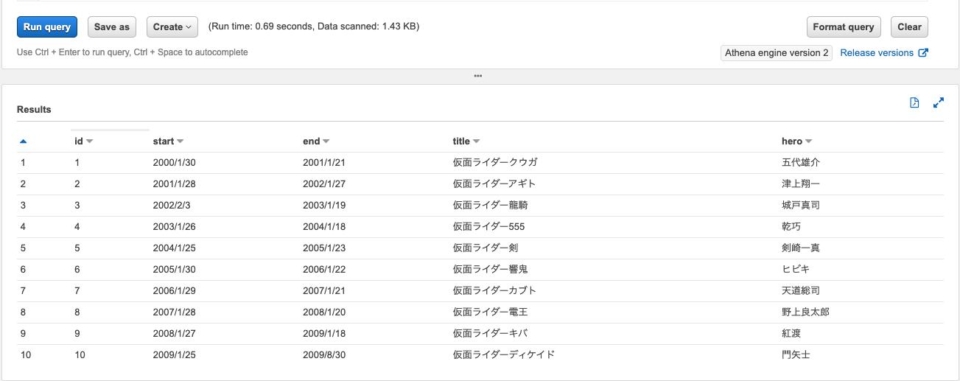Sort by row number ascending arrow
This screenshot has width=960, height=381.
pyautogui.click(x=23, y=141)
